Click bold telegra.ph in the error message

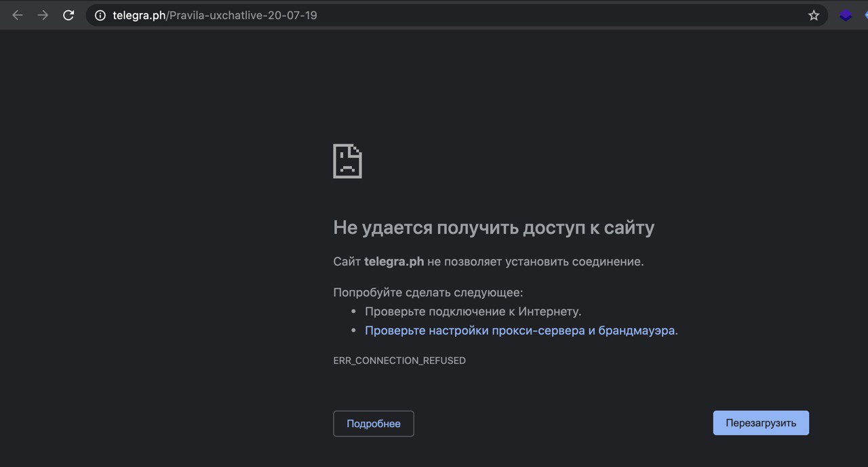point(394,262)
